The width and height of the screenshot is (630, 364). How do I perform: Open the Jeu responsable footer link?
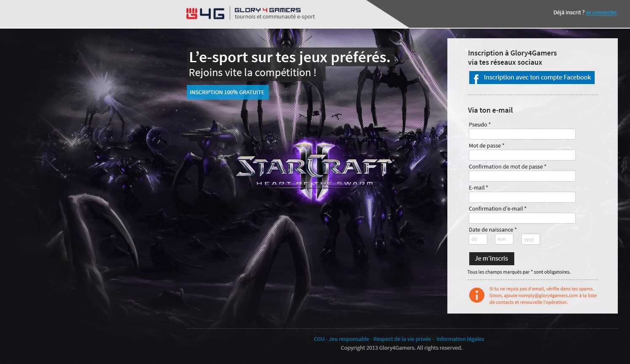[x=349, y=339]
